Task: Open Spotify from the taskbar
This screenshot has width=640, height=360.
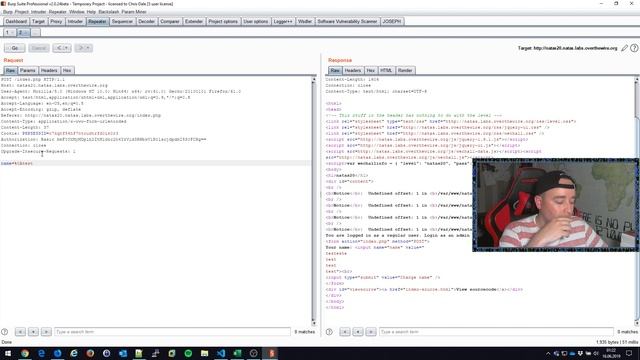Action: click(188, 353)
